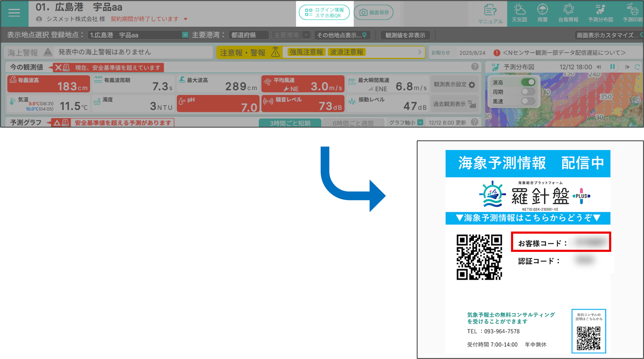Expand the contract period red arrow

coord(186,19)
